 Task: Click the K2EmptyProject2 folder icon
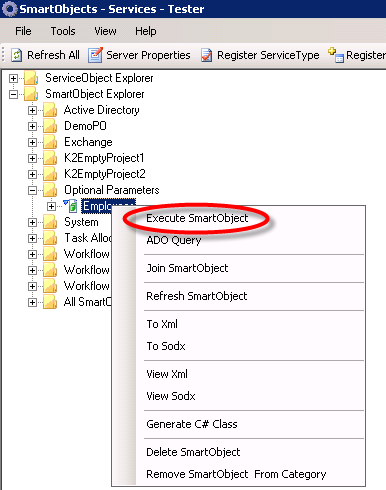50,174
